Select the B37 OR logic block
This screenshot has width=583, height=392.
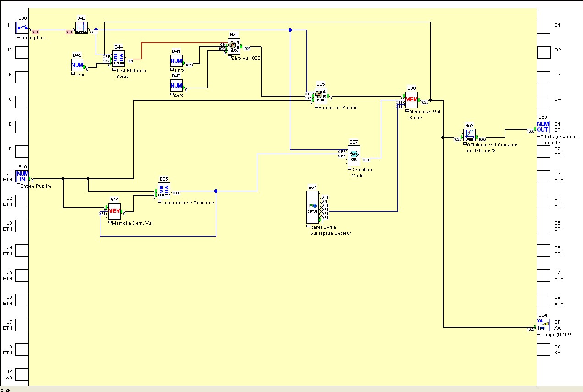[354, 155]
